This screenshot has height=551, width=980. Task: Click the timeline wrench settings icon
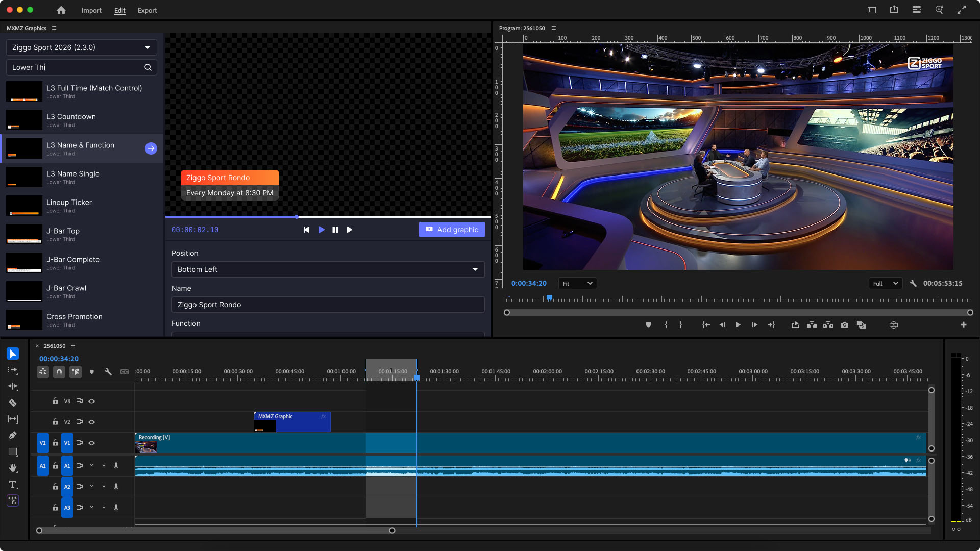tap(108, 372)
